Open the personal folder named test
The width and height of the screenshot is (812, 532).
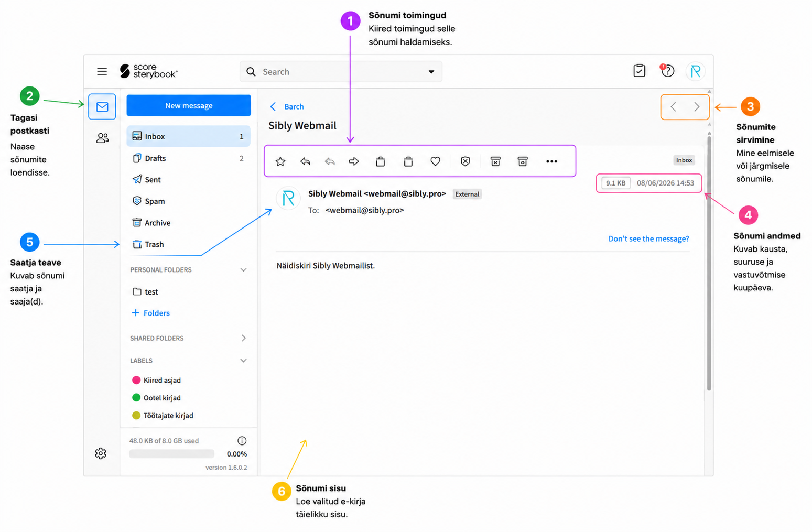tap(188, 292)
